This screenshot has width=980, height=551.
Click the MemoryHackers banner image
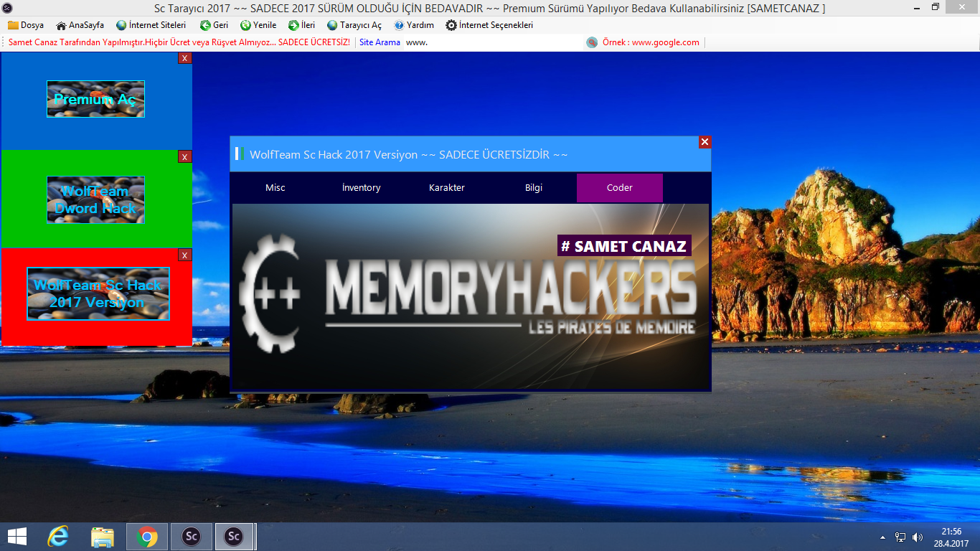[471, 296]
